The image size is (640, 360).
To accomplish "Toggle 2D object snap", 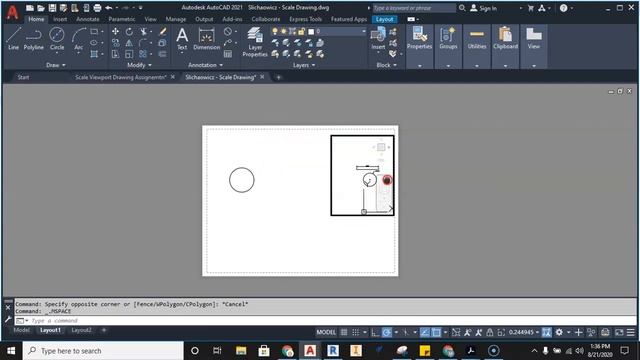I will point(436,333).
